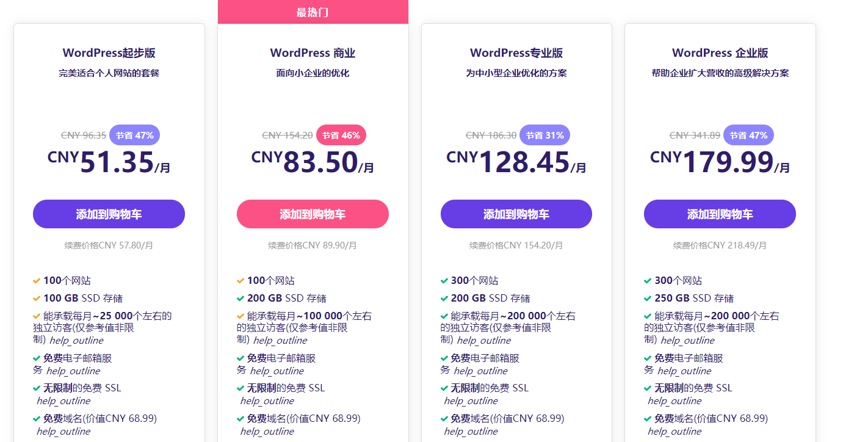Click 专业版 节省 31% discount badge
Screen dimensions: 868x442
pyautogui.click(x=545, y=136)
